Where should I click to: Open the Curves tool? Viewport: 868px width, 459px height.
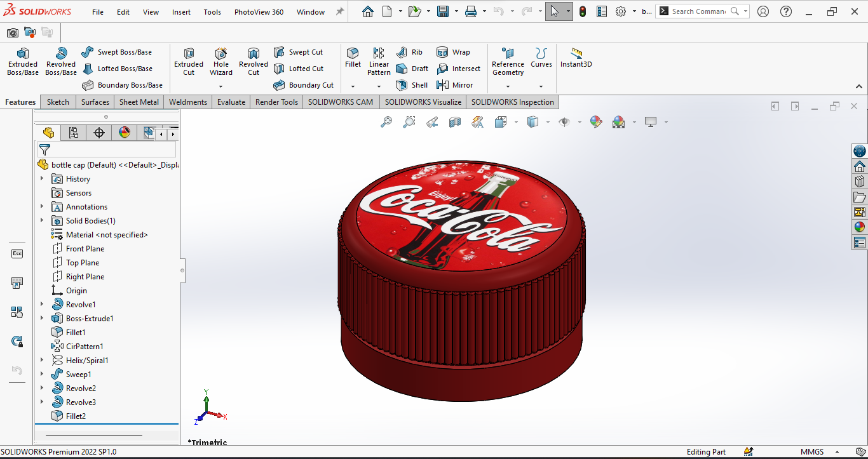pos(541,58)
